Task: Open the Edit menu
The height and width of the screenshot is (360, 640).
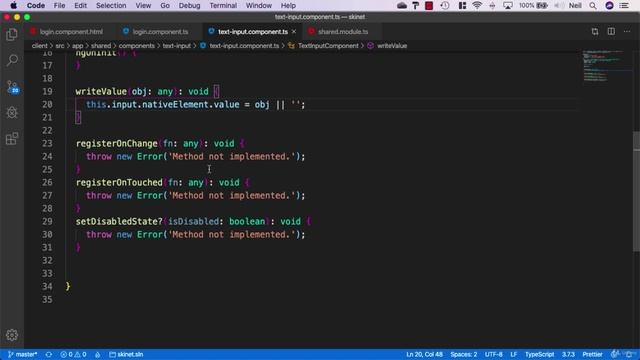Action: click(80, 6)
